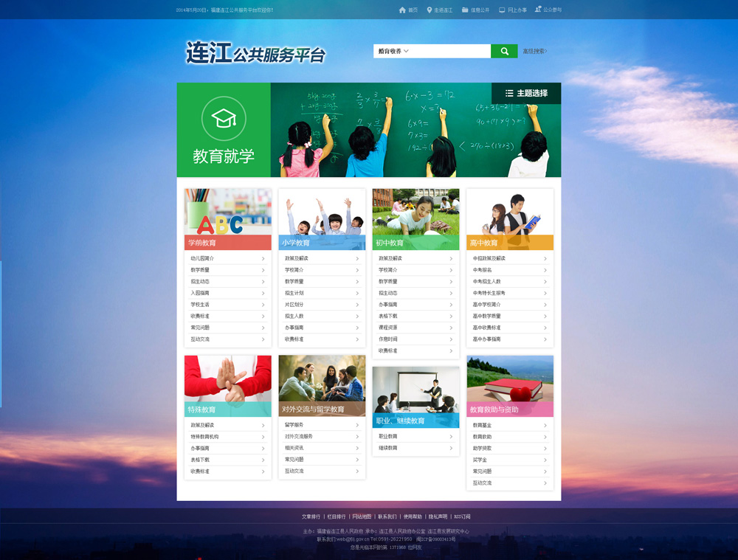This screenshot has height=560, width=738.
Task: Open the 婚育收养 search category dropdown
Action: tap(394, 52)
